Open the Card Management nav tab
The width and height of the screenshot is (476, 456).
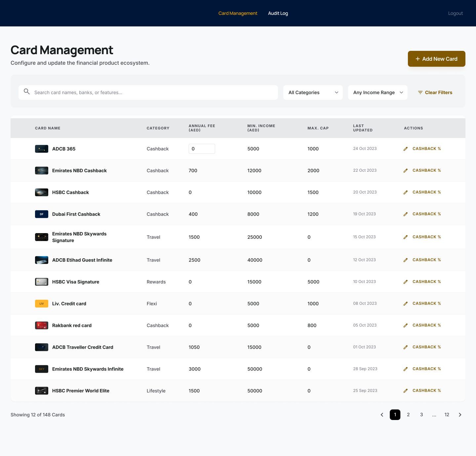click(238, 13)
